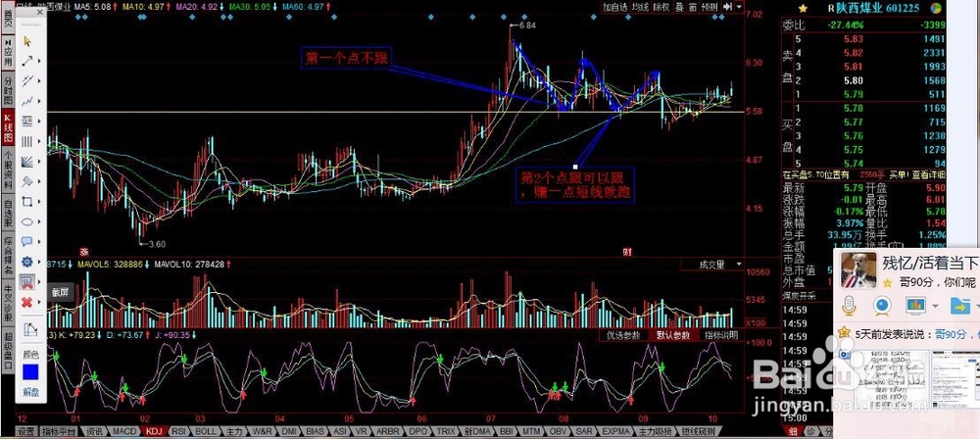This screenshot has width=980, height=439.
Task: Open 综合排名 sidebar tab
Action: click(x=8, y=255)
